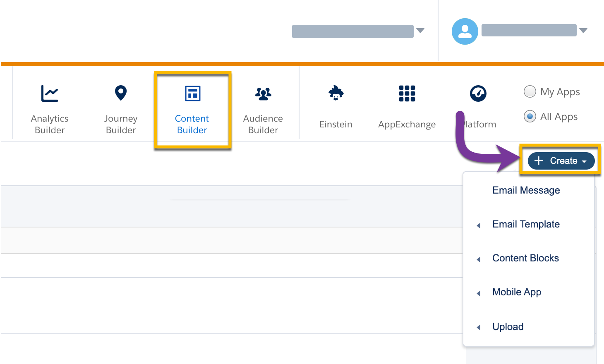Choose Email Message from Create menu
The image size is (604, 364).
pos(526,190)
